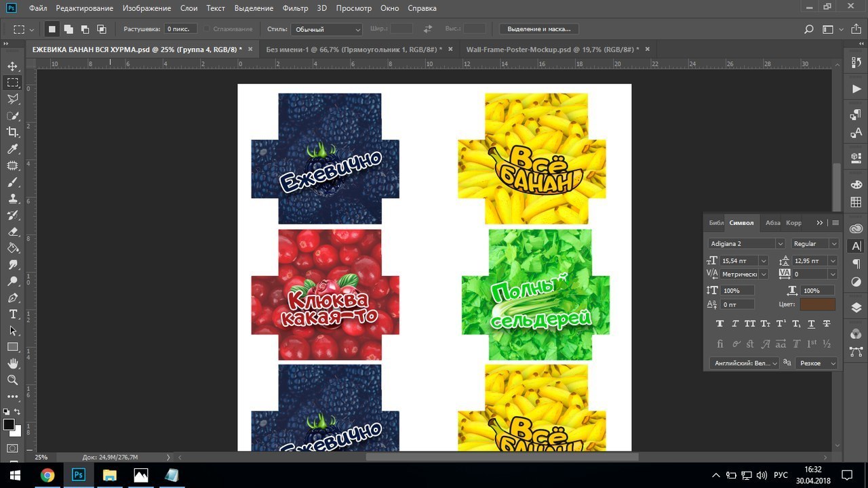Choose the Horizontal Type tool

12,314
